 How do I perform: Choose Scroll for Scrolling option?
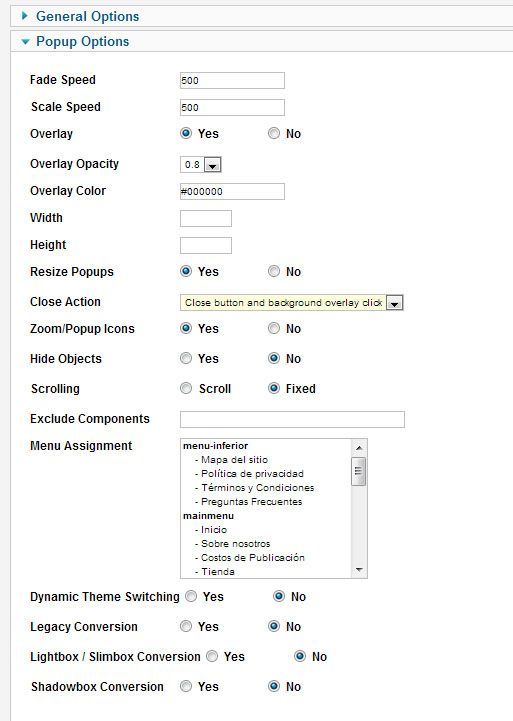[186, 388]
